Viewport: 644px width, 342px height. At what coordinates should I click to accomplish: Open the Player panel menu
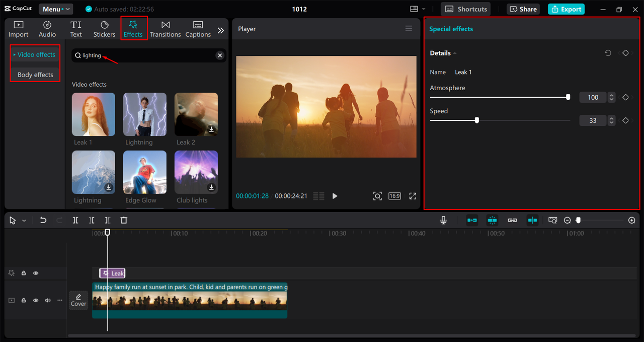click(409, 29)
